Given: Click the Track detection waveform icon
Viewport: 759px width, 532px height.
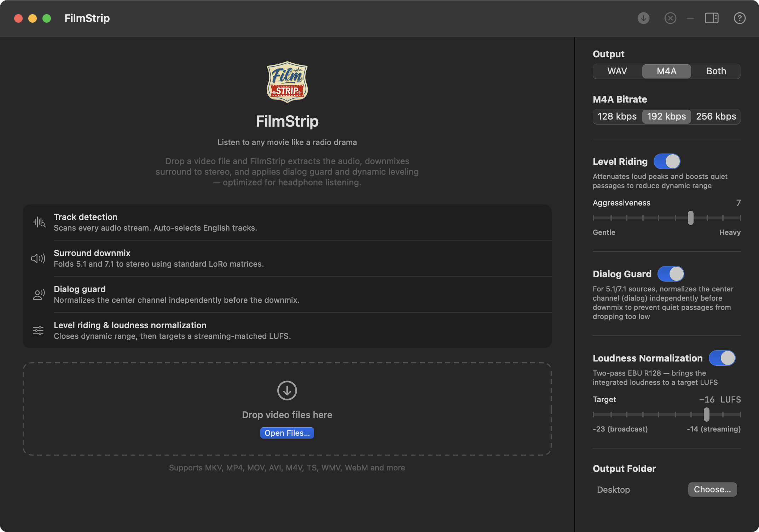Looking at the screenshot, I should point(39,222).
